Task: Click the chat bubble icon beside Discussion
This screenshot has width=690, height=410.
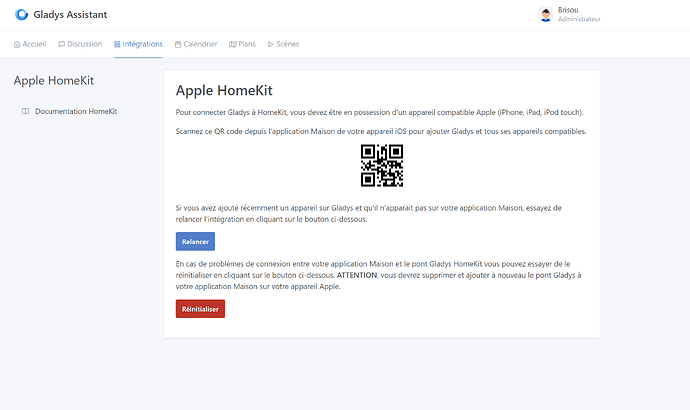Action: click(62, 44)
